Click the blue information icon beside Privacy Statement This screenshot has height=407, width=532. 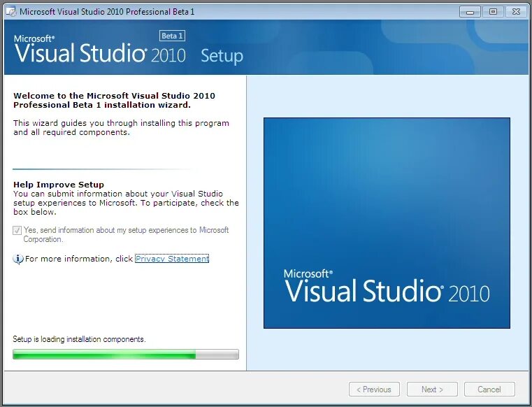coord(18,259)
